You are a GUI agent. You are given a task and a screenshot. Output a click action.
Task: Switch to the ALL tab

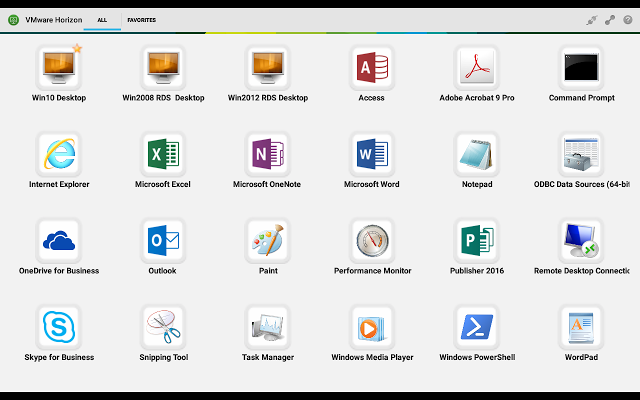[x=102, y=20]
